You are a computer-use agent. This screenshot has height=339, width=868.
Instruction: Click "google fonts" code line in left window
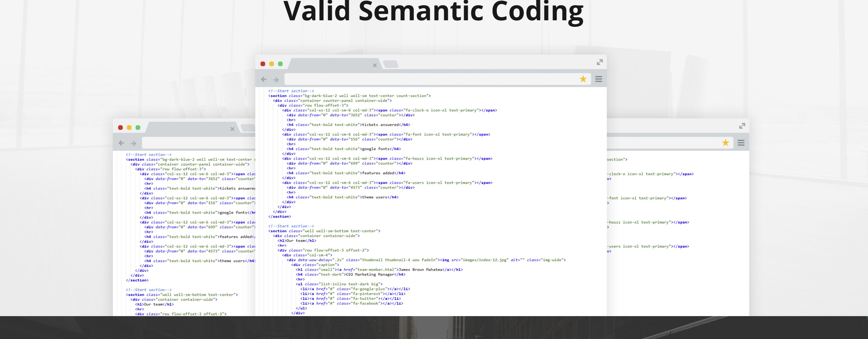pos(200,213)
